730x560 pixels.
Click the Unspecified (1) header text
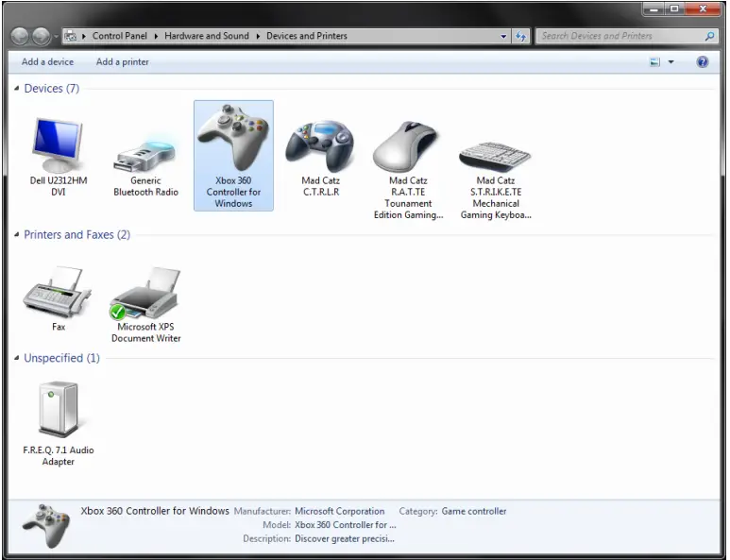(x=62, y=358)
